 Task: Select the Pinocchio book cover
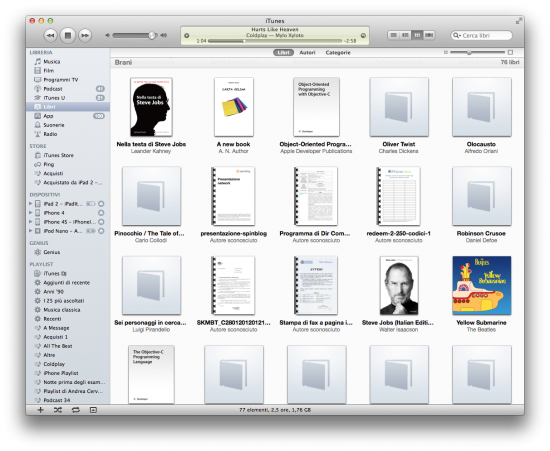pyautogui.click(x=151, y=196)
